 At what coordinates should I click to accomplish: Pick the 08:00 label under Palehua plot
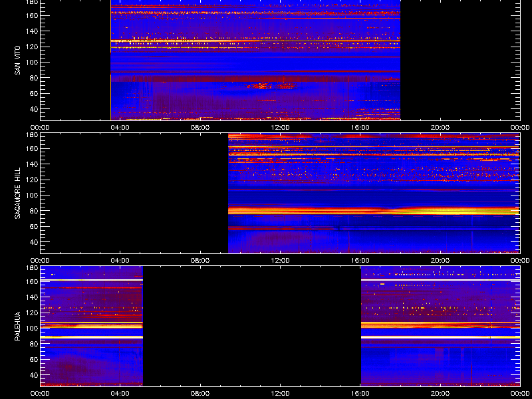coord(200,394)
